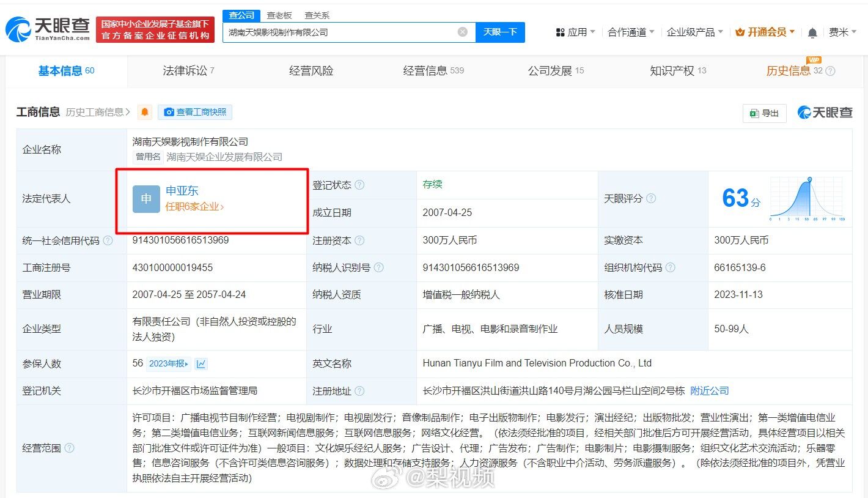Click help icon next to 统一社会信用代码
The width and height of the screenshot is (868, 498).
coord(108,241)
